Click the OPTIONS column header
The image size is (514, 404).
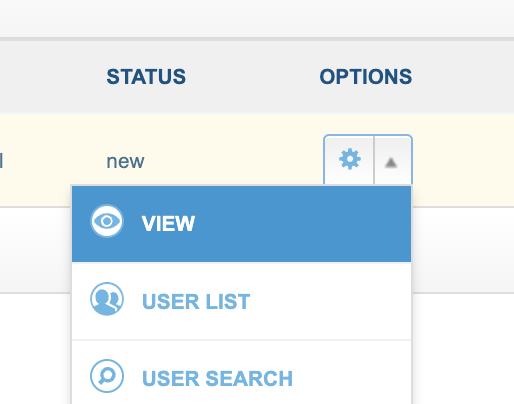(366, 77)
